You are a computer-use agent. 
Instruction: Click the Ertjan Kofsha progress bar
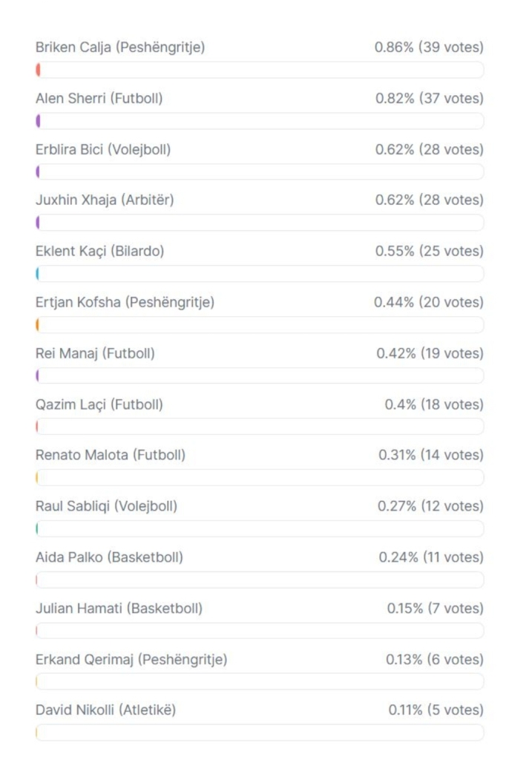[x=260, y=325]
